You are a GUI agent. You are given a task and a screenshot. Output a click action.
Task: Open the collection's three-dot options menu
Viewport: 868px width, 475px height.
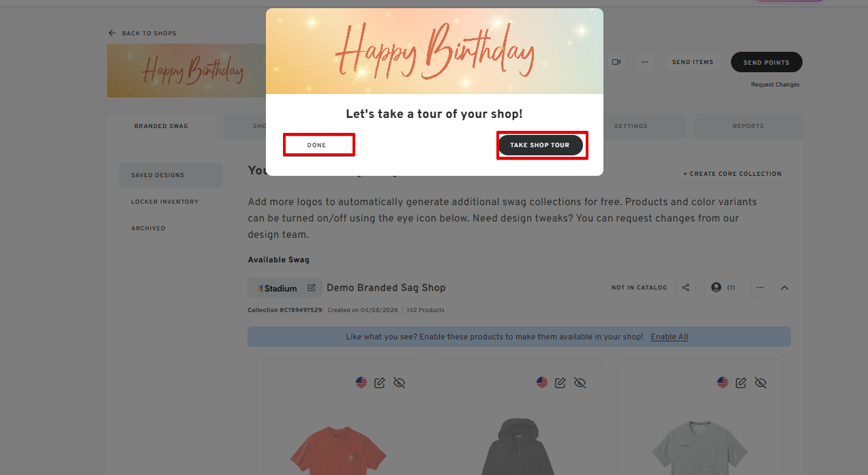click(760, 288)
